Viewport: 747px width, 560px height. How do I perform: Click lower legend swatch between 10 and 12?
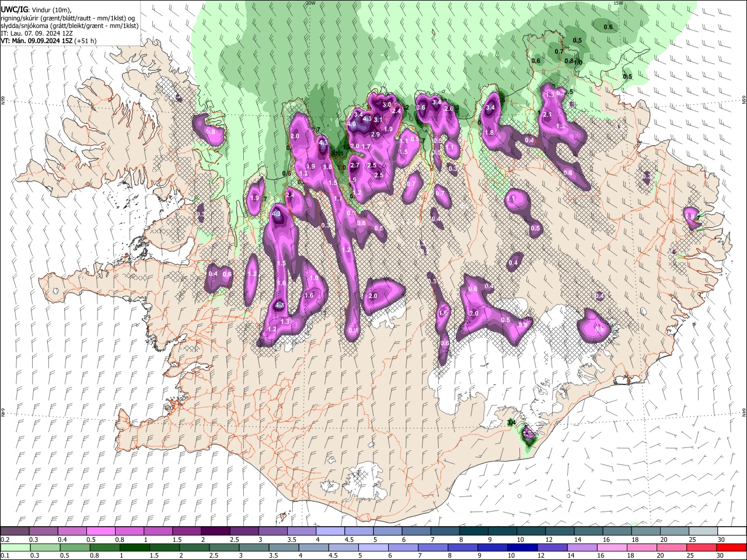(523, 548)
